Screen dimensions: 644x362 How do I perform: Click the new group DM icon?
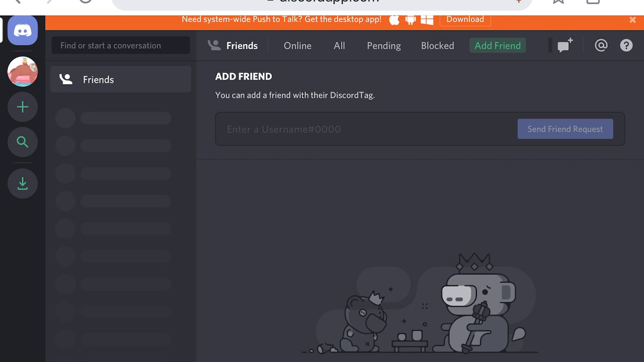pos(565,45)
